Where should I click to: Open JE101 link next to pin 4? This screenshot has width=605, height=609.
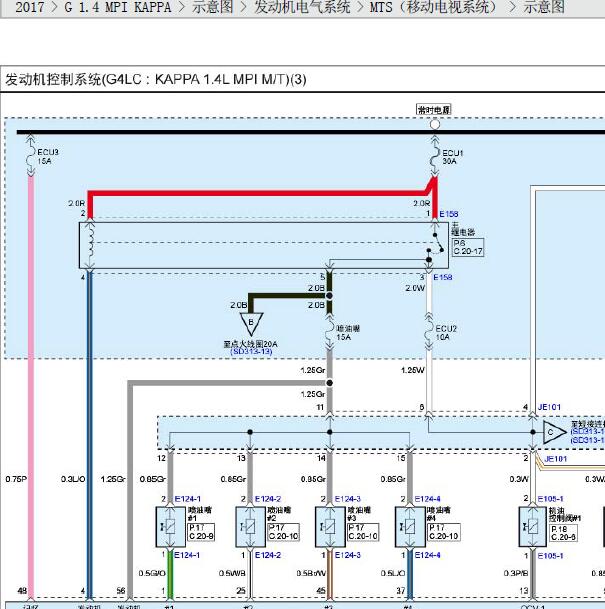pyautogui.click(x=549, y=407)
